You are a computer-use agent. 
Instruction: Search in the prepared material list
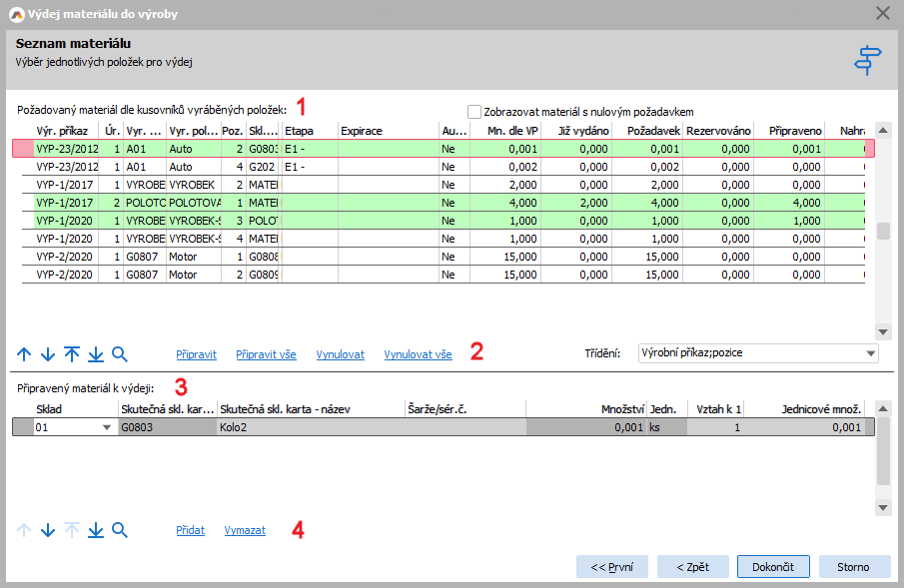click(x=119, y=530)
